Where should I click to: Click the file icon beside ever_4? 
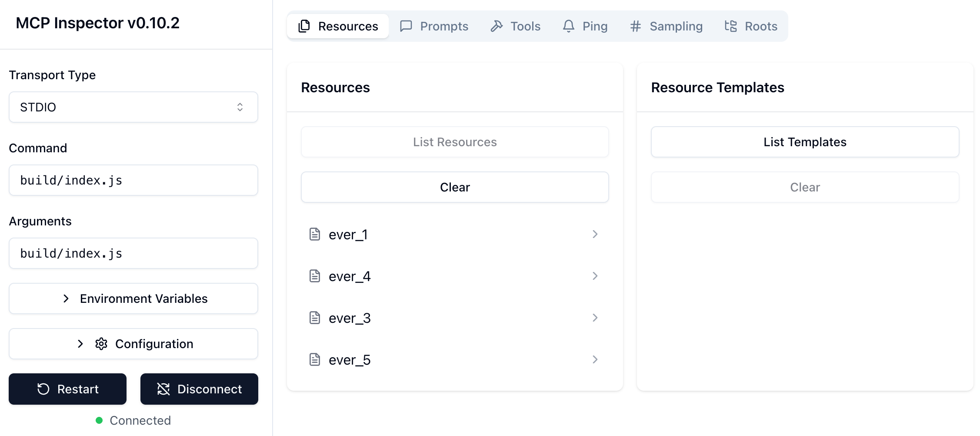[315, 276]
